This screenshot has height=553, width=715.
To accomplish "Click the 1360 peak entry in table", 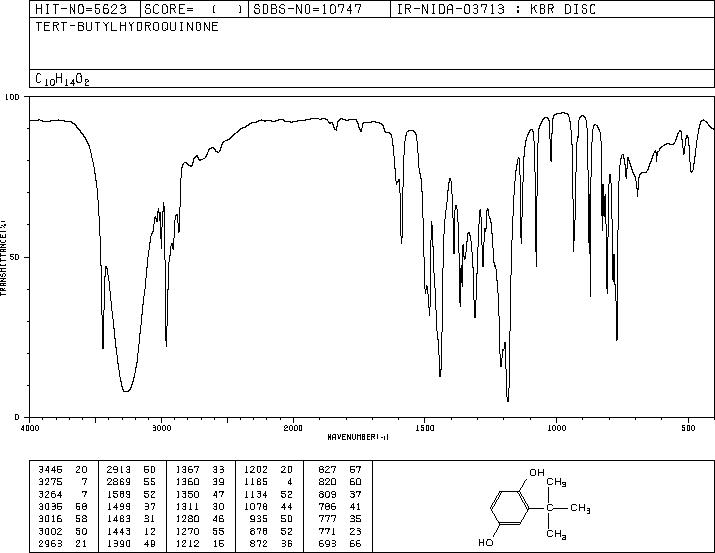I will 200,481.
